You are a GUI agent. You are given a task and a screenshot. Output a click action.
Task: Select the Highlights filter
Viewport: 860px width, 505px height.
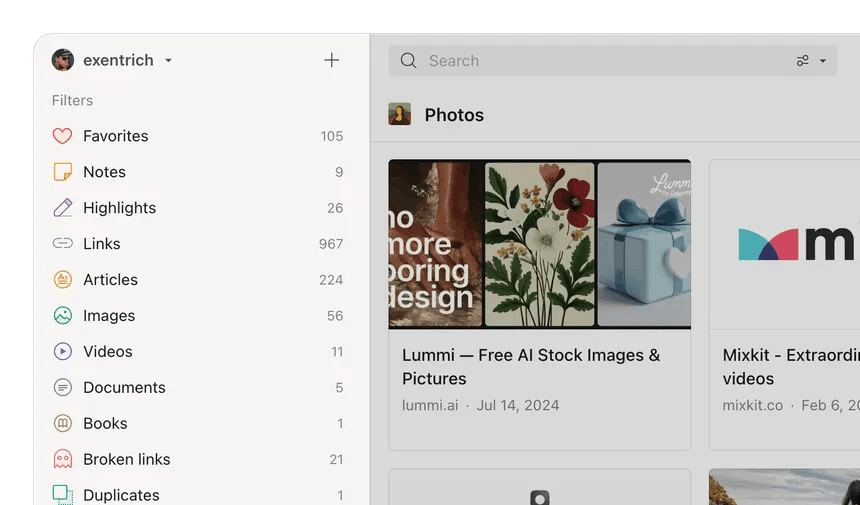[197, 208]
